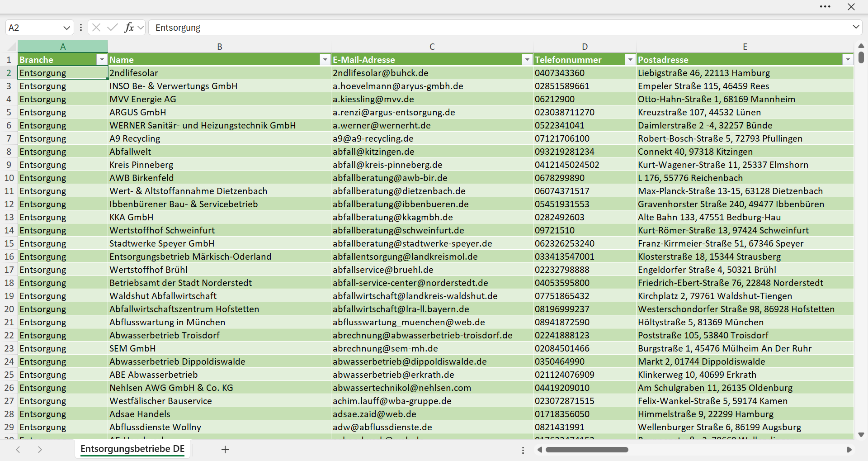The height and width of the screenshot is (461, 868).
Task: Open the E-Mail-Adresse filter dropdown
Action: click(527, 60)
